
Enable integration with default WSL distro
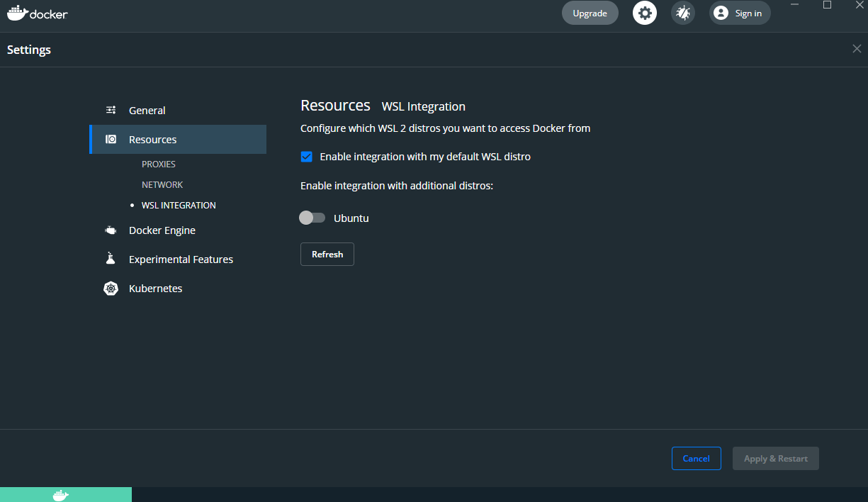pyautogui.click(x=306, y=157)
